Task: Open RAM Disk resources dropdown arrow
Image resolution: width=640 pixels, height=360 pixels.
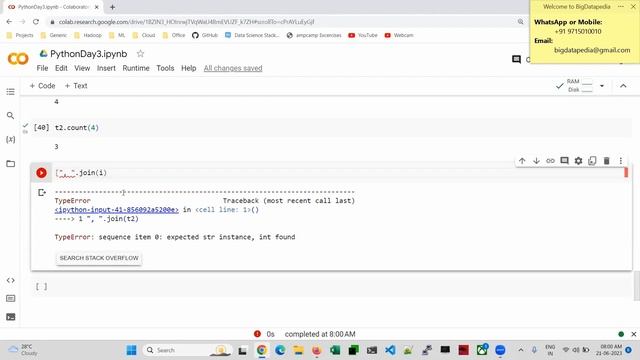Action: click(x=602, y=86)
